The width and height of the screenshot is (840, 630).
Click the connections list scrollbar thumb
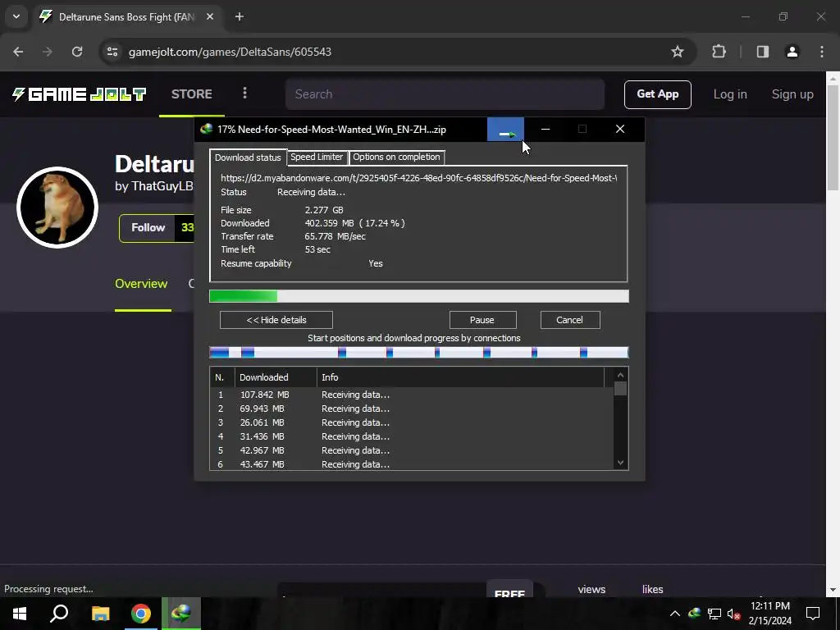pyautogui.click(x=620, y=388)
